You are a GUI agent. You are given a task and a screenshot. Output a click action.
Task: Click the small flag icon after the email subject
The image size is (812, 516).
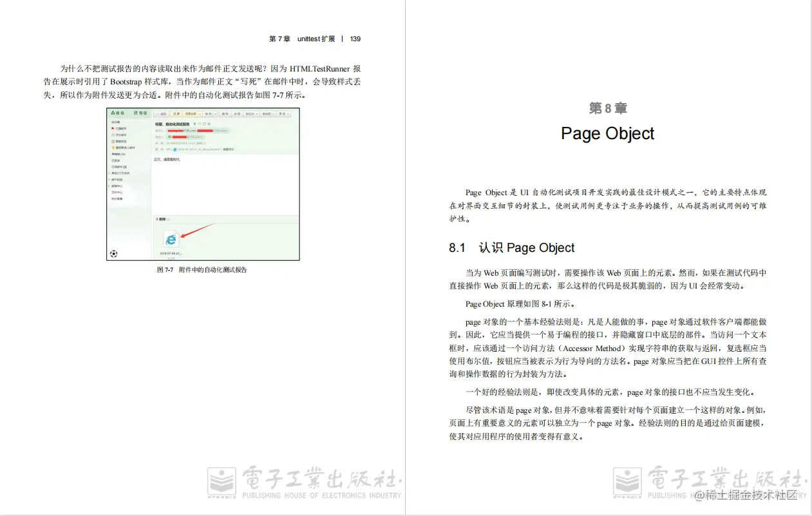(x=194, y=123)
